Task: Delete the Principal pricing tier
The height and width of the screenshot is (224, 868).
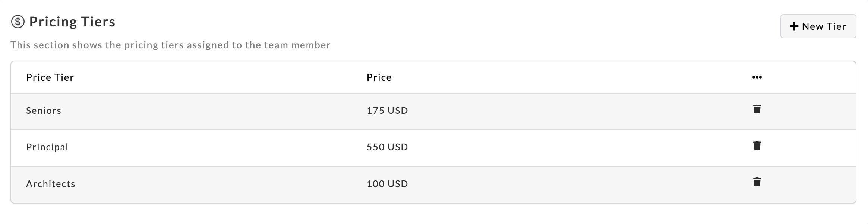Action: (x=757, y=146)
